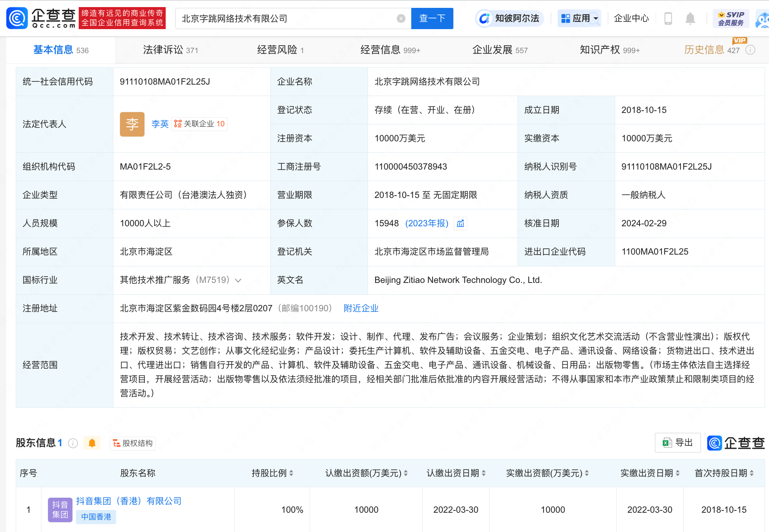Expand the 应用 dropdown menu
This screenshot has height=532, width=769.
tap(579, 18)
